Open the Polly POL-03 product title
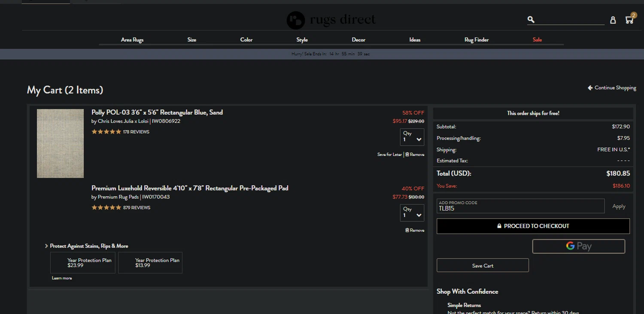 (x=157, y=113)
